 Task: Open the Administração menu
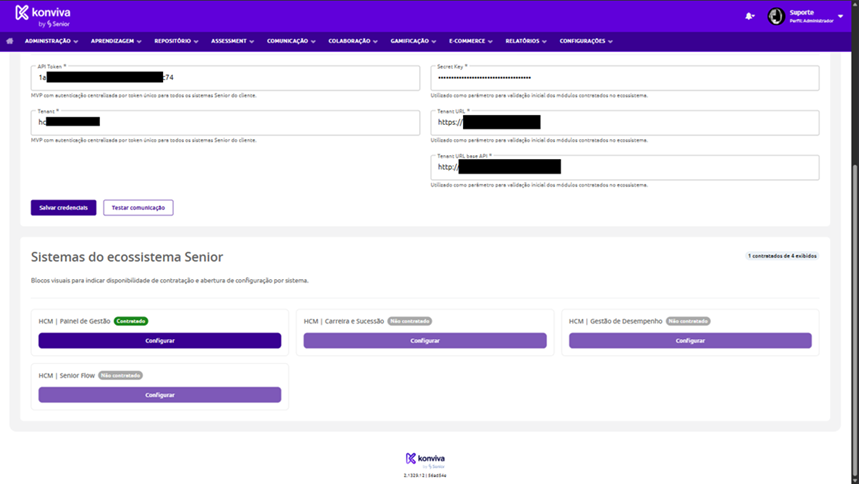51,41
